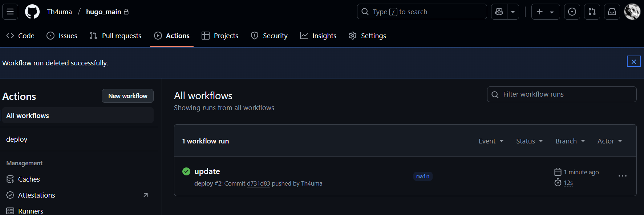Dismiss the workflow run deleted banner
The image size is (644, 215).
633,61
